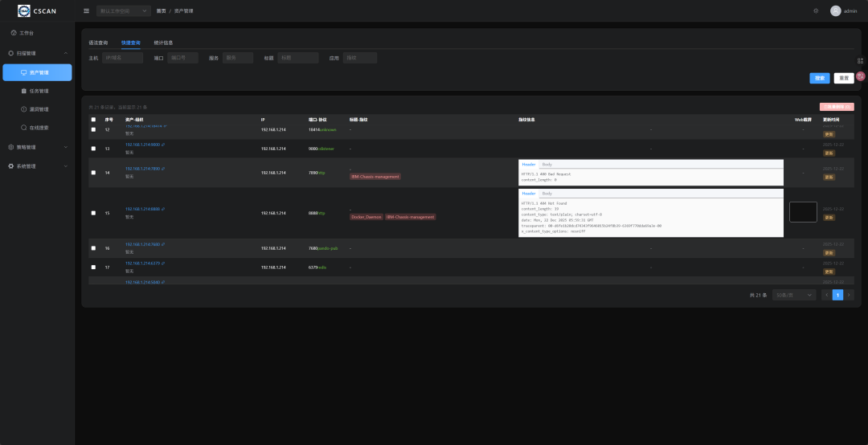Open asset link 192.168.1.214:6379

click(142, 263)
